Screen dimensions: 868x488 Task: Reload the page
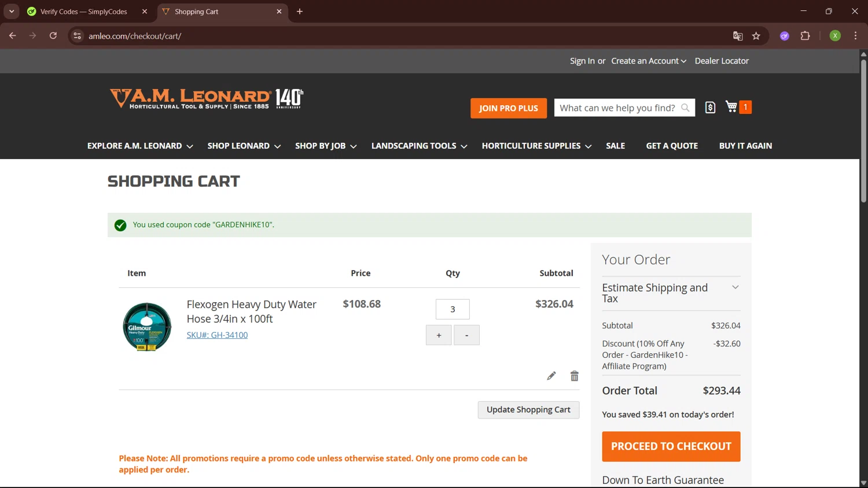[53, 36]
